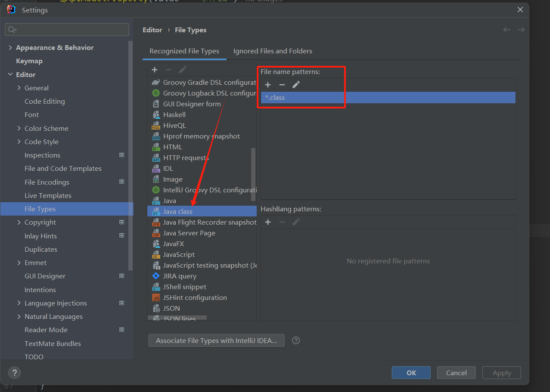550x392 pixels.
Task: Open Reader Mode settings
Action: coord(46,330)
